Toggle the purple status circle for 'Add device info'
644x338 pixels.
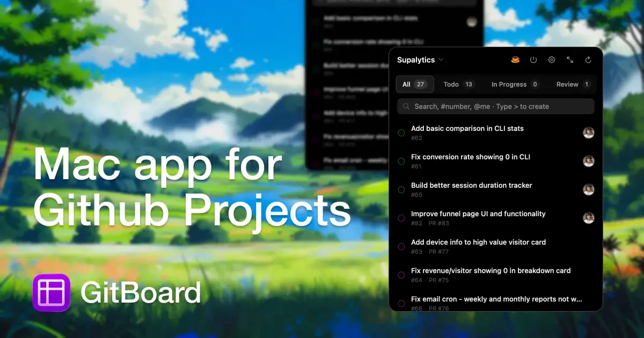[401, 246]
